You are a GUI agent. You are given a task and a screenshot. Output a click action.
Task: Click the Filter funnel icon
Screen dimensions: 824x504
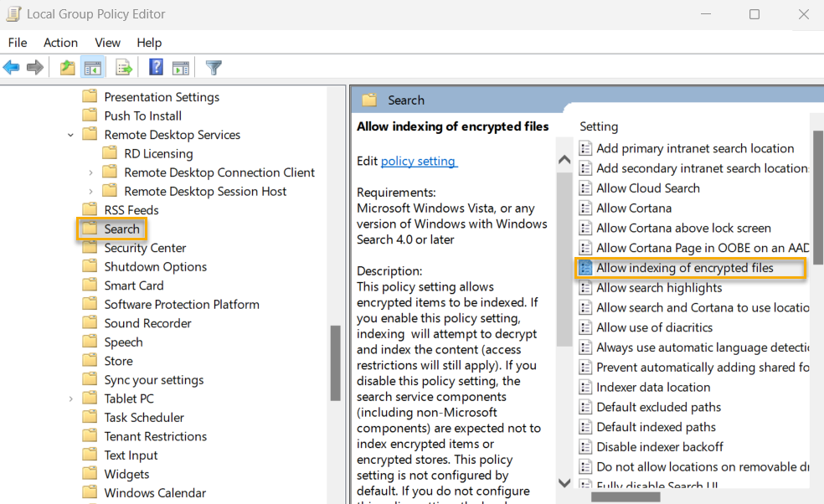[214, 68]
